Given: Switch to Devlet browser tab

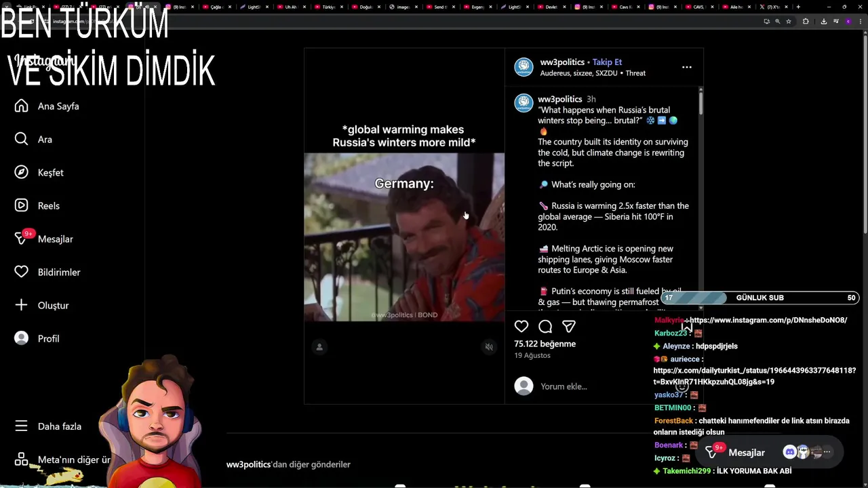Looking at the screenshot, I should [552, 7].
